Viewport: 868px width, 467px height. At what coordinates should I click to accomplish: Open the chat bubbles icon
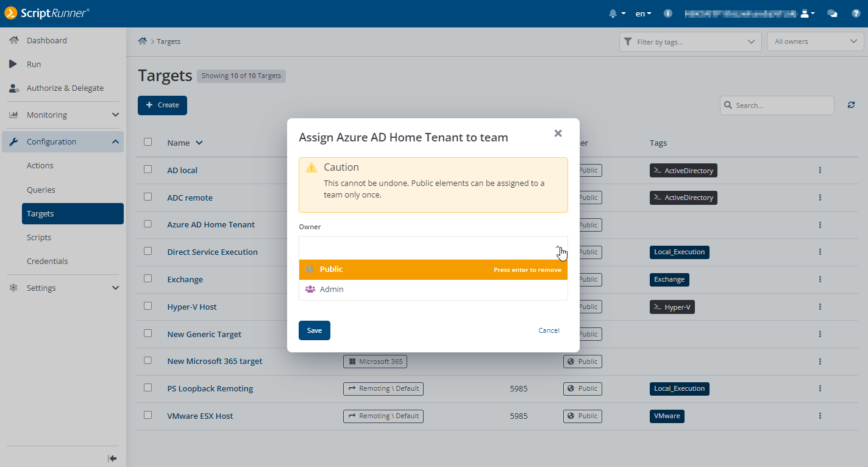tap(832, 13)
